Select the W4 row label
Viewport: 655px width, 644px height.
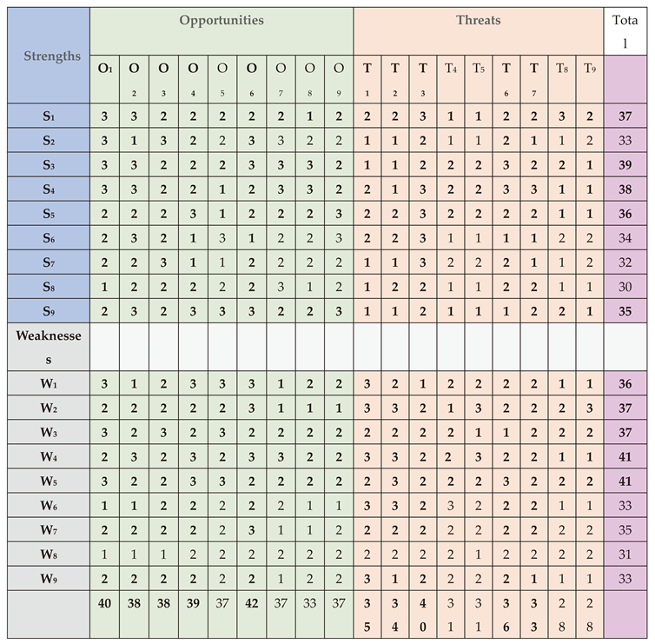click(x=46, y=457)
